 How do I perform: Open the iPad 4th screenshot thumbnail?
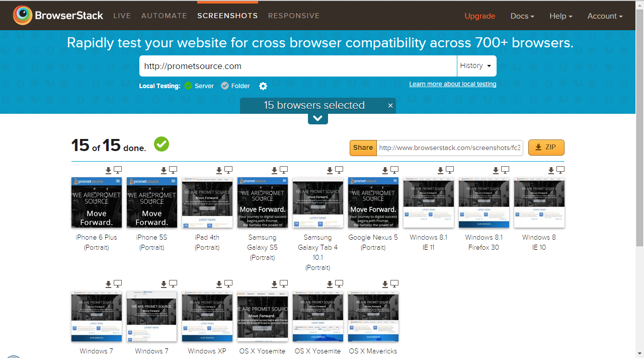click(207, 202)
